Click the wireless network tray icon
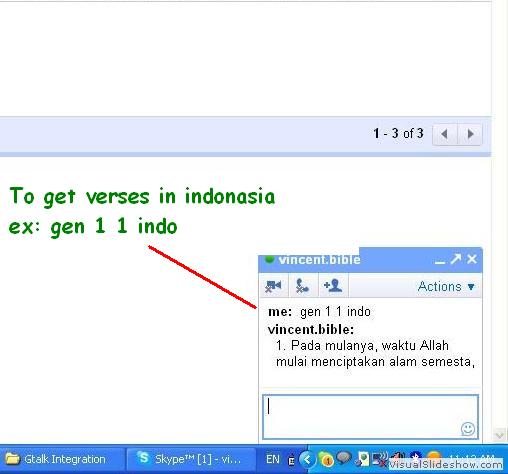 [x=380, y=458]
